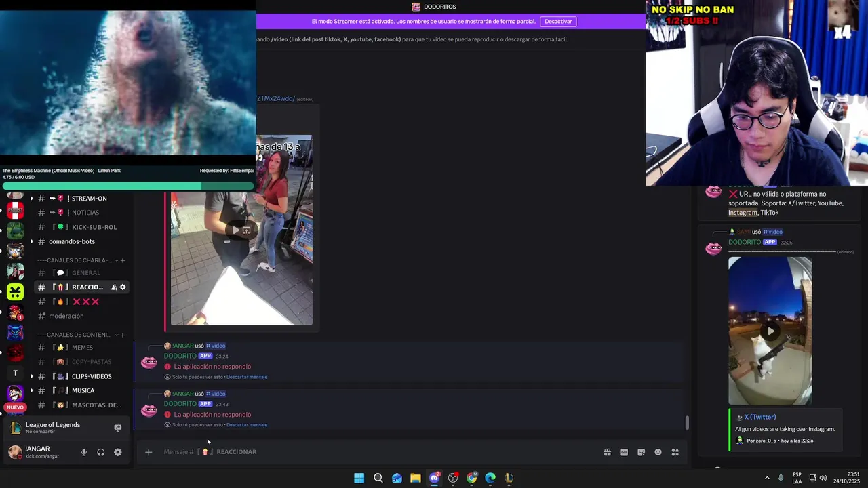This screenshot has width=868, height=488.
Task: Expand MUSICA channel threads arrow
Action: click(31, 390)
